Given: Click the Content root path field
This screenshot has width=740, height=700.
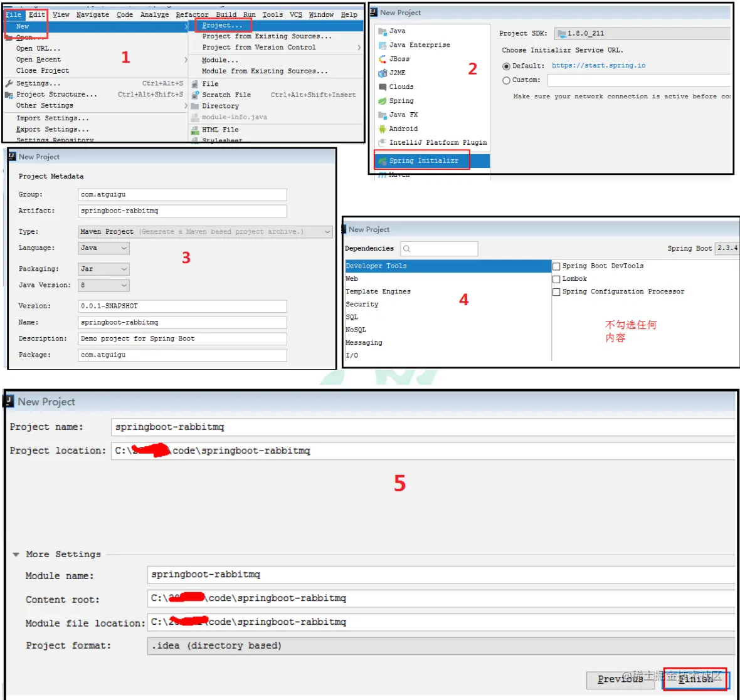Looking at the screenshot, I should tap(441, 598).
